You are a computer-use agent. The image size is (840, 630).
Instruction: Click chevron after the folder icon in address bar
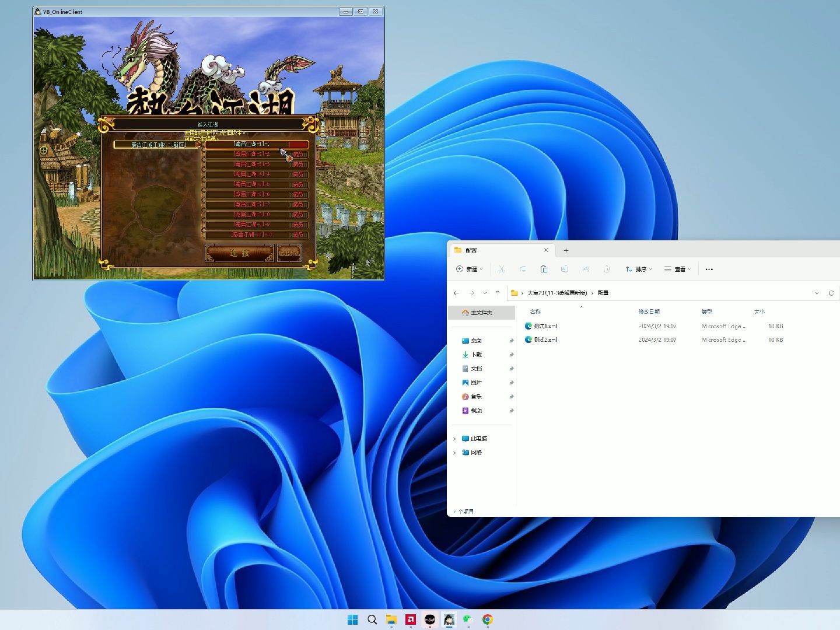[522, 293]
